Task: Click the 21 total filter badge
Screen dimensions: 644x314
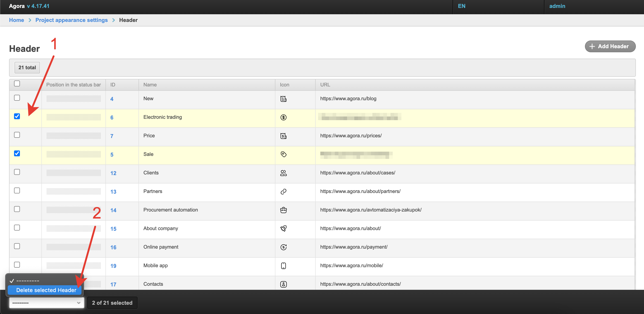Action: [27, 67]
